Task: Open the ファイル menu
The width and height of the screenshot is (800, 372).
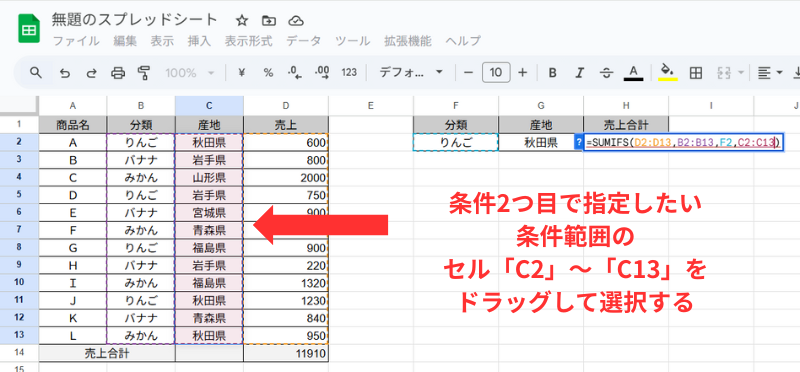Action: coord(76,41)
